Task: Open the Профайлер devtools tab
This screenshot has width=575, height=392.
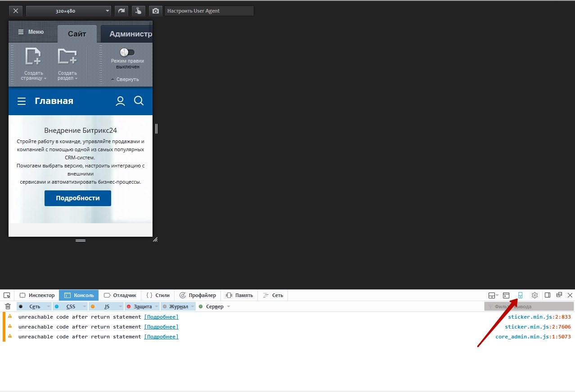Action: tap(198, 295)
